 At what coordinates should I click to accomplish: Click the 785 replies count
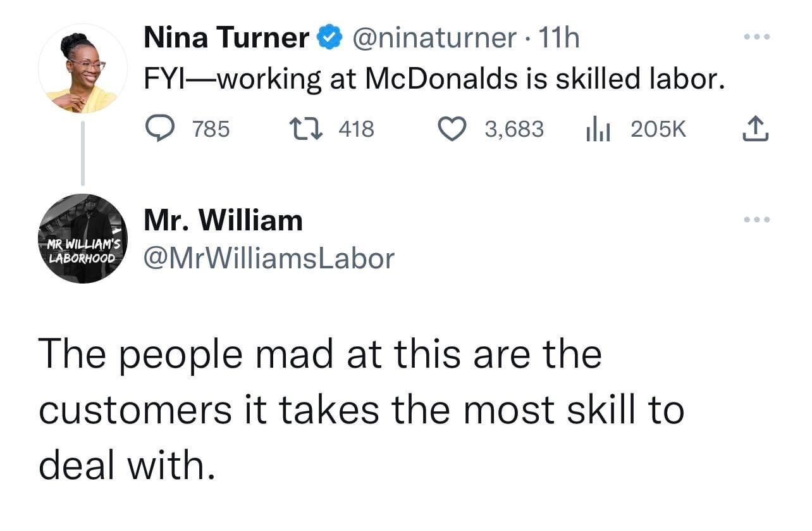pyautogui.click(x=211, y=130)
